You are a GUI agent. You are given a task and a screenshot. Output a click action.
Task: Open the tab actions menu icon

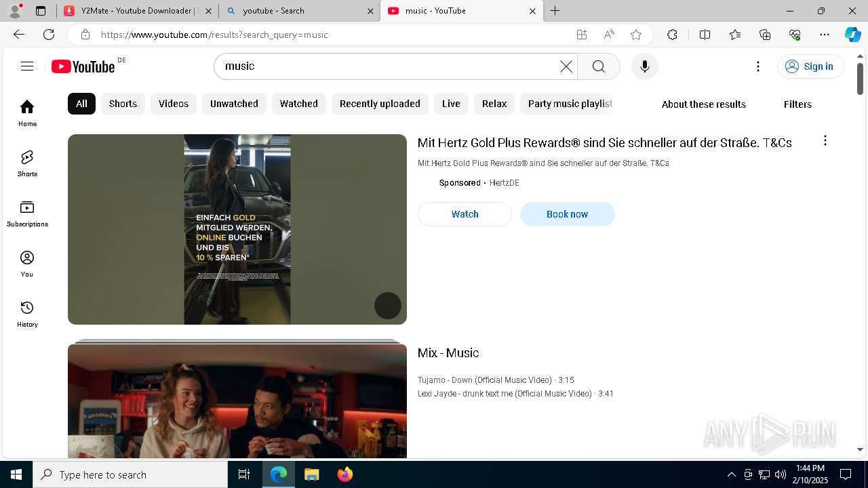41,11
